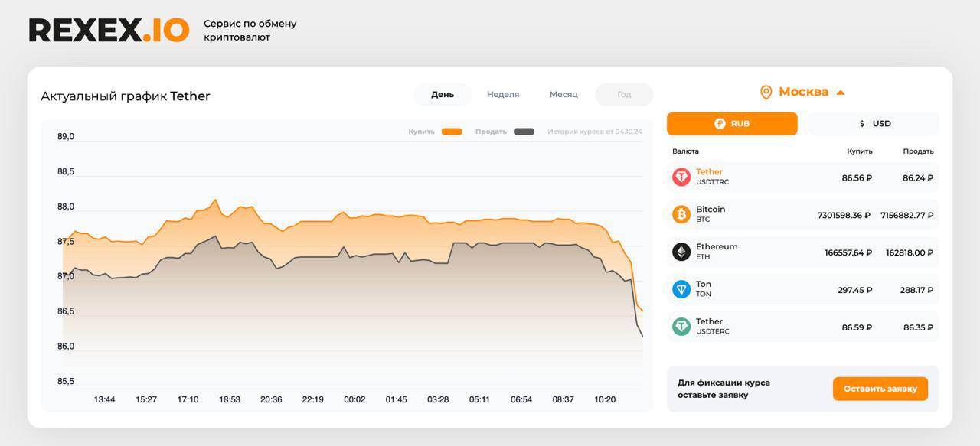The height and width of the screenshot is (446, 980).
Task: Click the Оставить заявку button
Action: [x=880, y=389]
